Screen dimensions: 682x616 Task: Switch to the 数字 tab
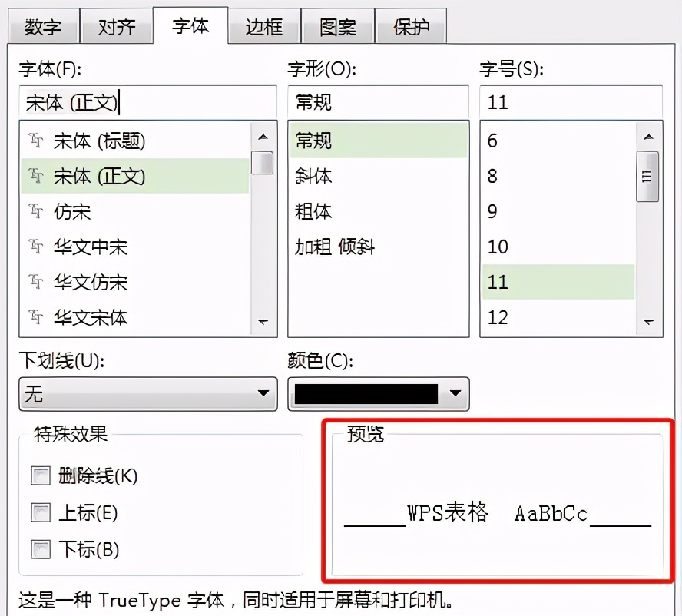click(44, 25)
